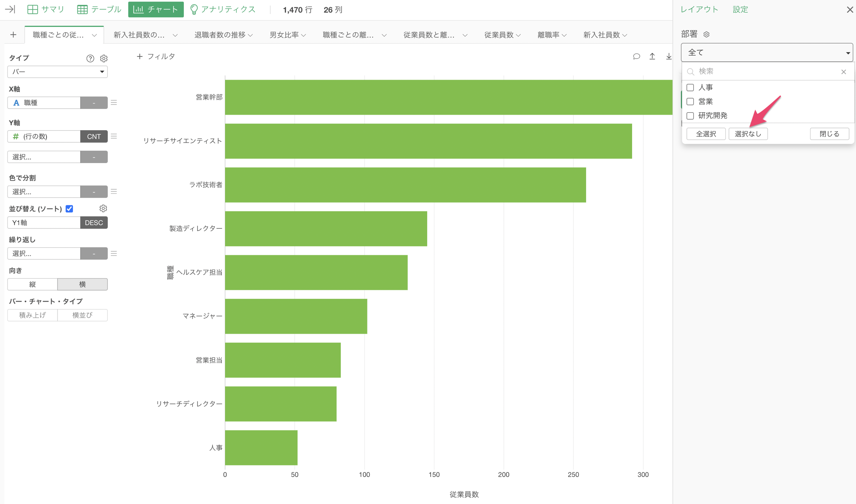Add a filter with + フィルタ
856x504 pixels.
click(156, 56)
